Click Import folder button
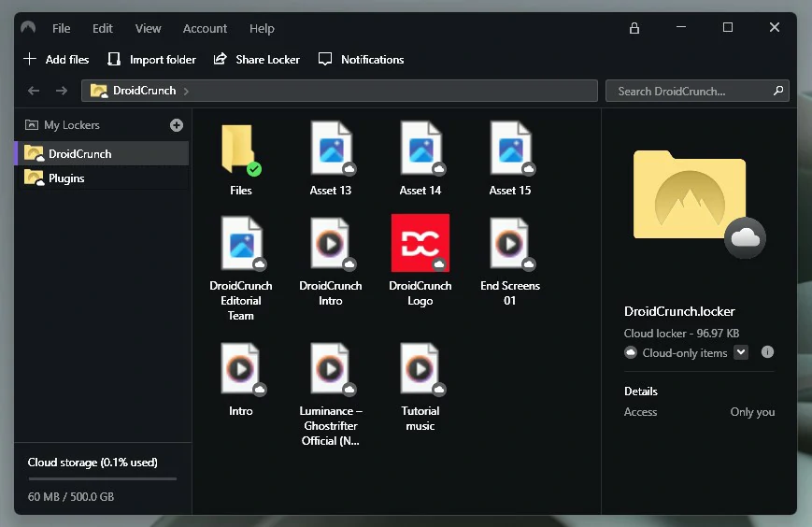Image resolution: width=812 pixels, height=527 pixels. click(x=151, y=60)
